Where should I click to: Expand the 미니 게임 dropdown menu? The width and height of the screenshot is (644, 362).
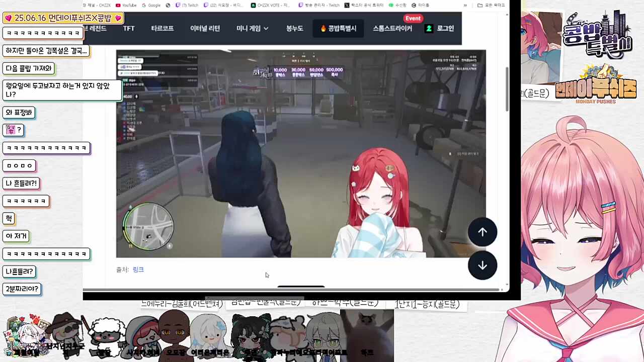[253, 29]
